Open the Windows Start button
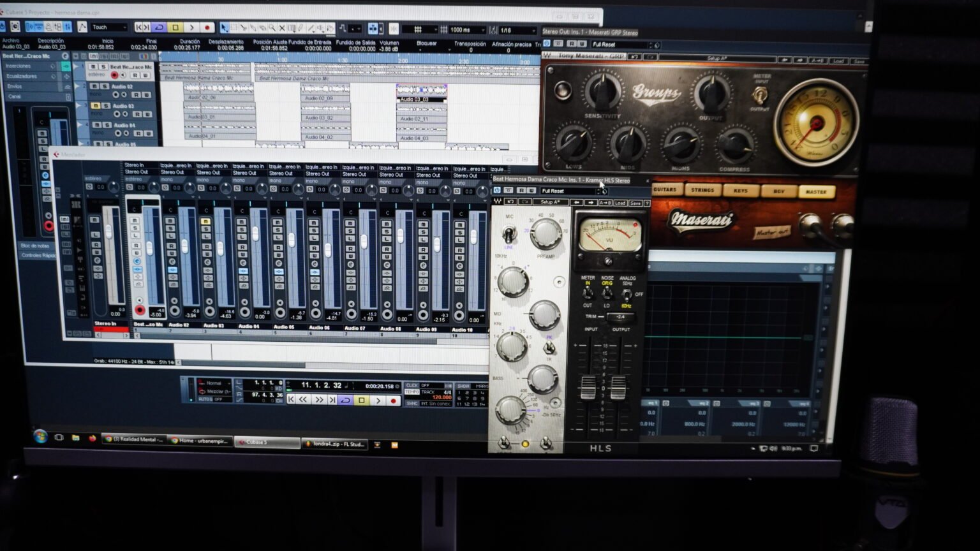Viewport: 980px width, 551px height. (x=41, y=437)
